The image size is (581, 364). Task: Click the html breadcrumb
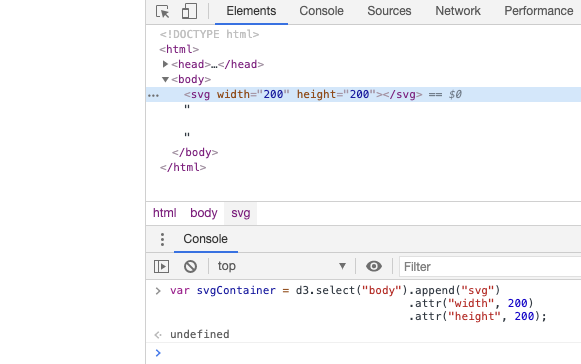(x=165, y=213)
